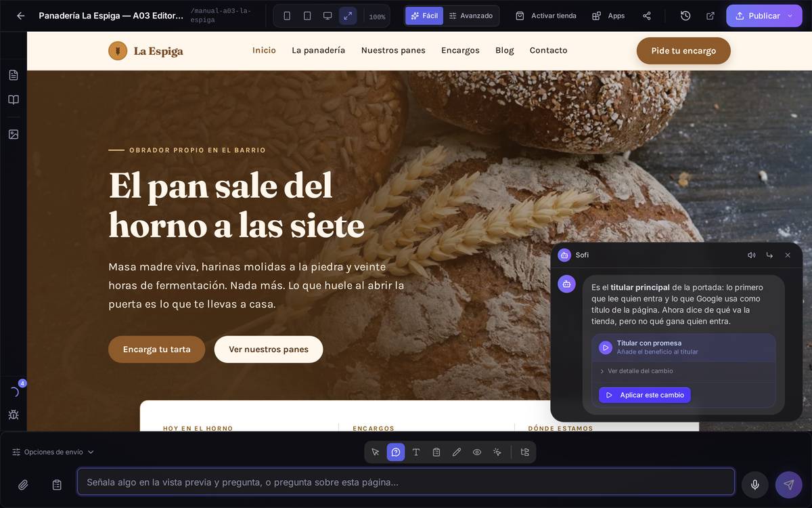The image size is (812, 508).
Task: Click the paperclip attach icon
Action: (23, 485)
